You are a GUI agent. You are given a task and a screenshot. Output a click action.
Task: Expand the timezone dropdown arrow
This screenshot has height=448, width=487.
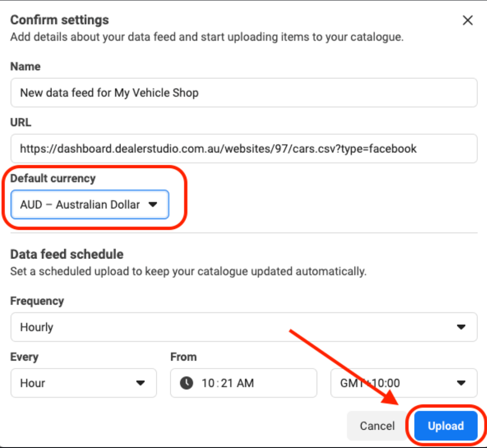(x=461, y=383)
